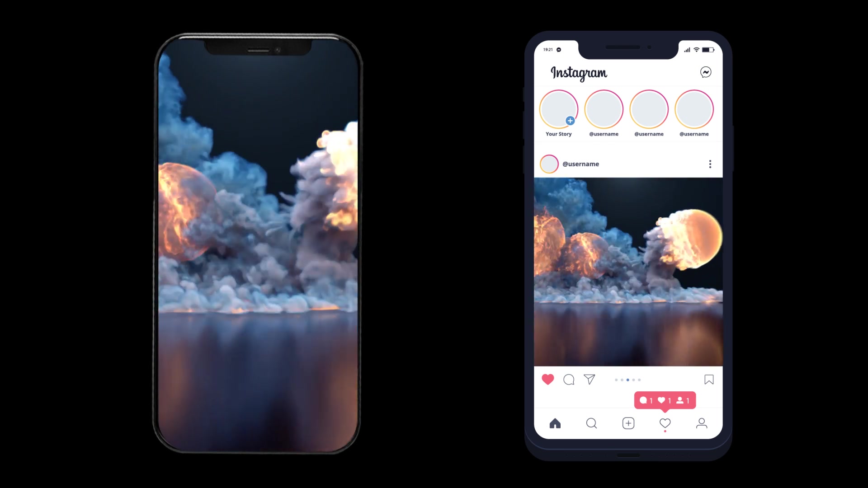The height and width of the screenshot is (488, 868).
Task: Navigate to Home tab in bottom bar
Action: pyautogui.click(x=555, y=423)
